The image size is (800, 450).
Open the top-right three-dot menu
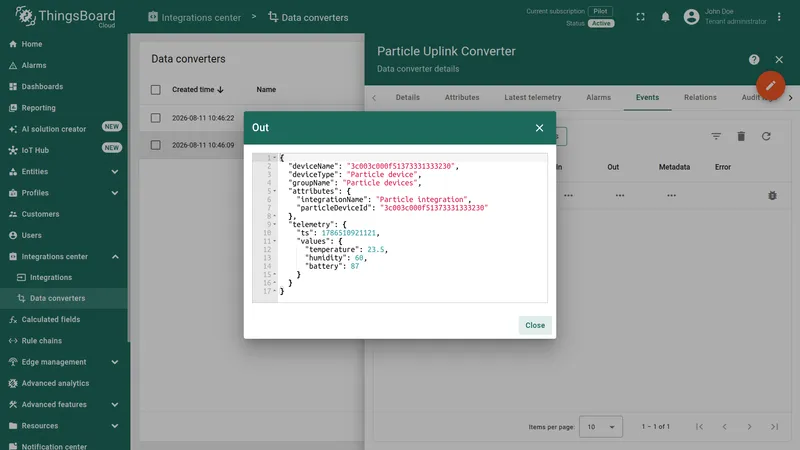click(779, 17)
